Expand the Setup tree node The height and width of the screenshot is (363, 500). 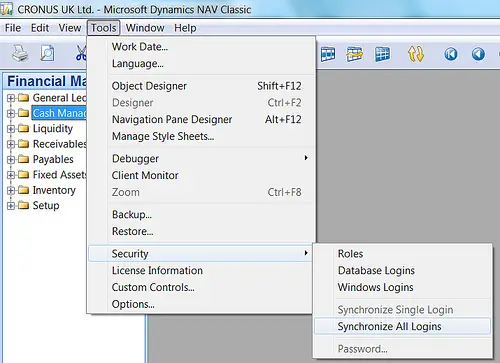tap(11, 205)
